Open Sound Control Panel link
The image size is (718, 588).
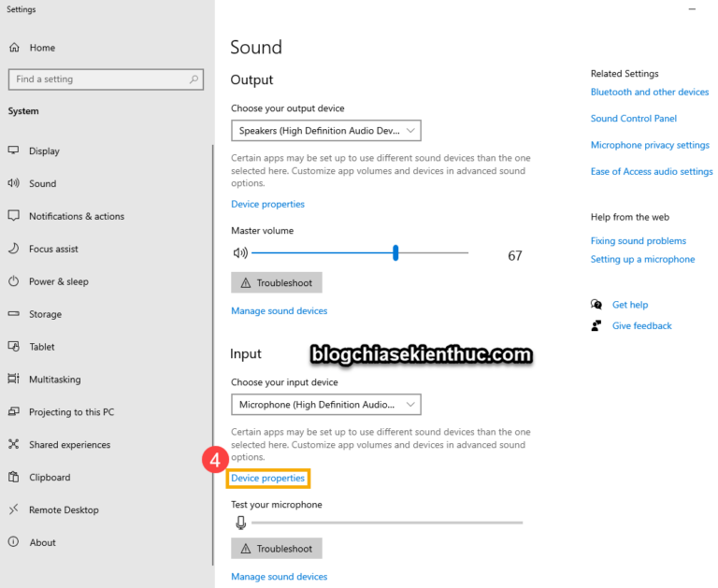(x=633, y=119)
